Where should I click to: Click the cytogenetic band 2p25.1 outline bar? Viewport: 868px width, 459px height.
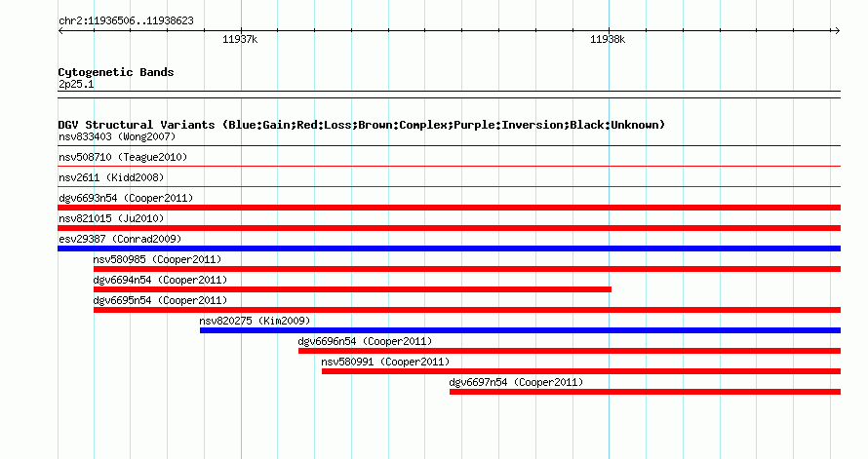[449, 95]
